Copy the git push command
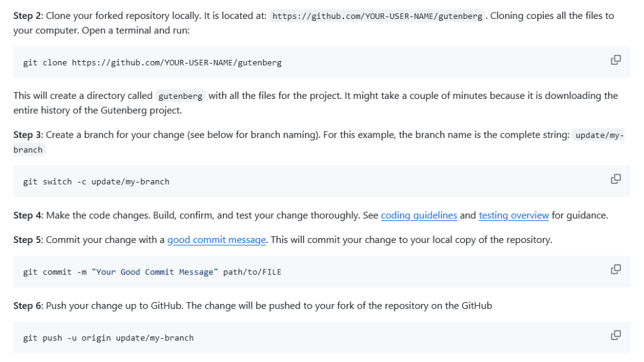The height and width of the screenshot is (362, 644). click(x=616, y=336)
